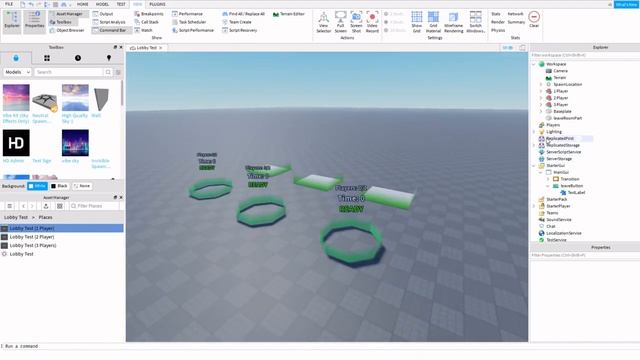Open the Script Analysis window
The image size is (640, 360).
pos(109,22)
